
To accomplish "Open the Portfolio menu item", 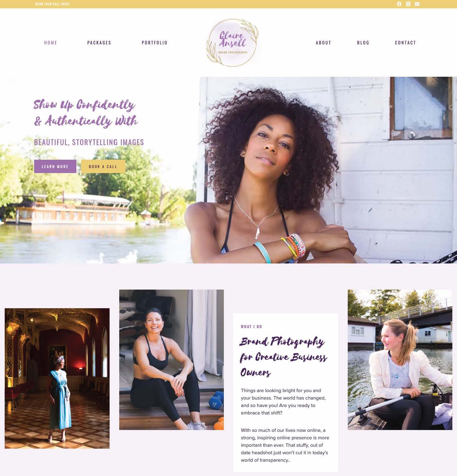I will 155,43.
